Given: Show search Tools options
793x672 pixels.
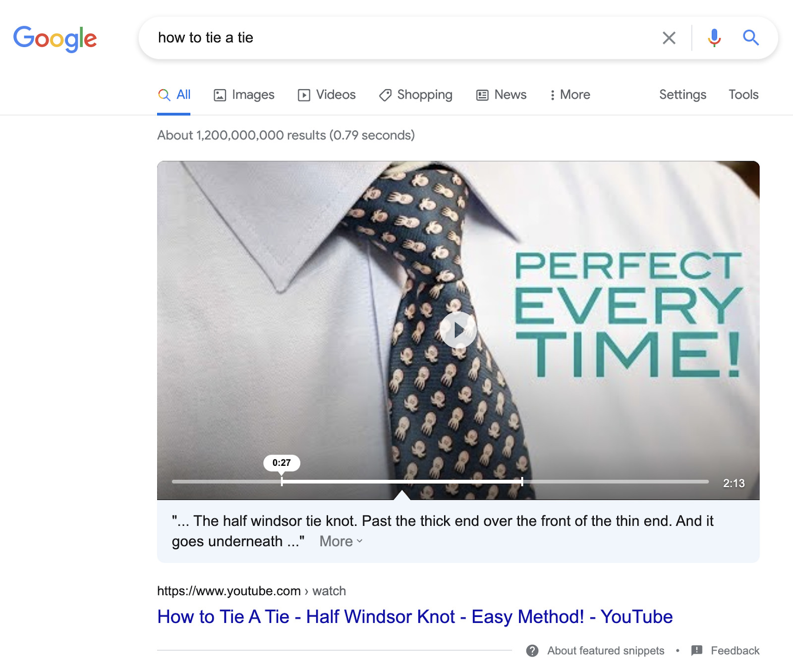Looking at the screenshot, I should coord(743,95).
